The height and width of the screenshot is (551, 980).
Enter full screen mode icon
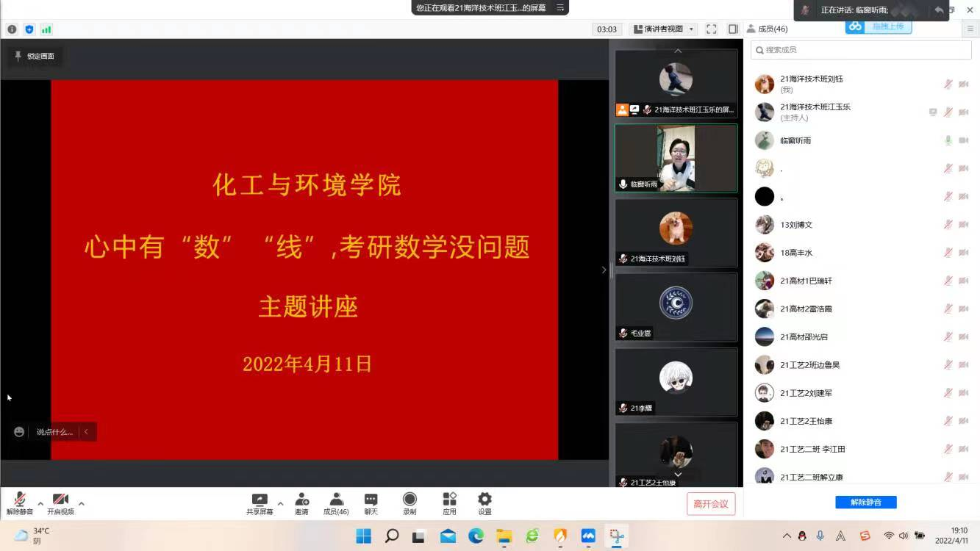tap(711, 29)
